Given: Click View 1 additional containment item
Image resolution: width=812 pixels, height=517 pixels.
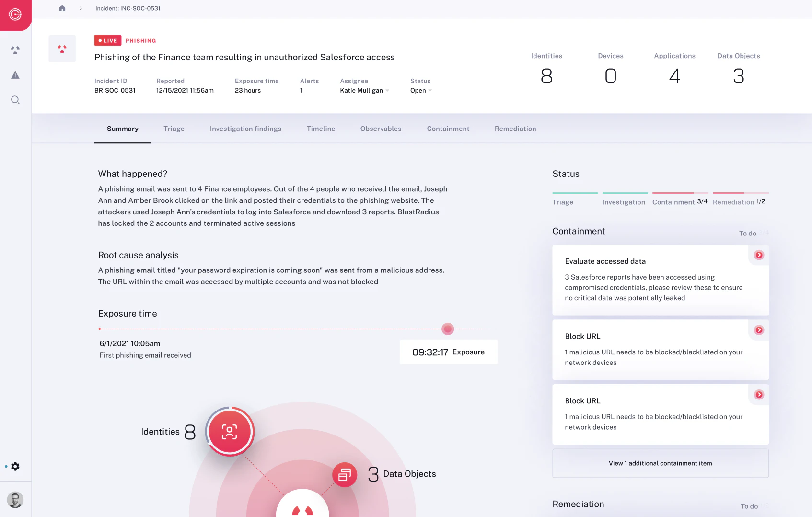Looking at the screenshot, I should click(x=660, y=463).
